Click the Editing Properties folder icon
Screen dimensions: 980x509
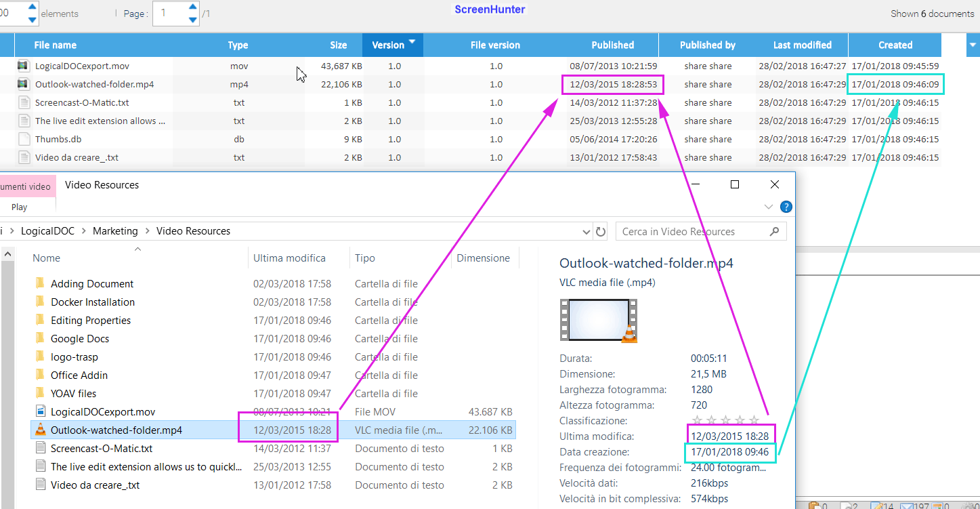(40, 320)
